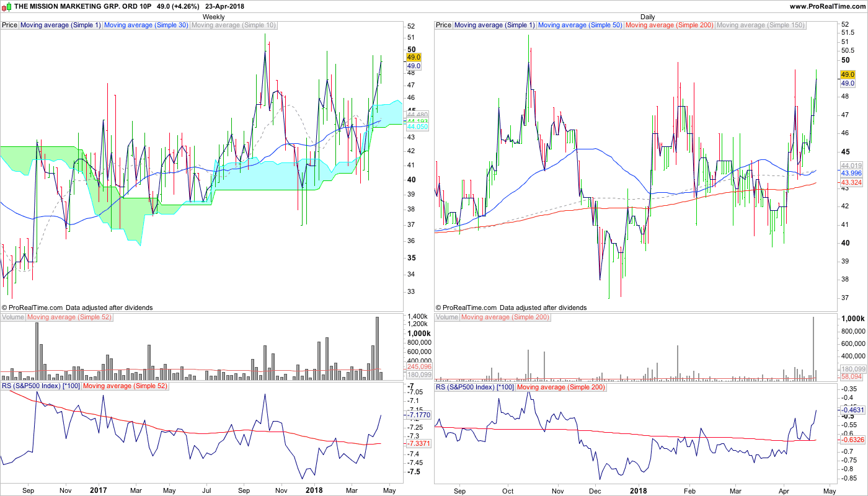This screenshot has height=496, width=868.
Task: Click the Price label on Daily chart
Action: pos(443,25)
